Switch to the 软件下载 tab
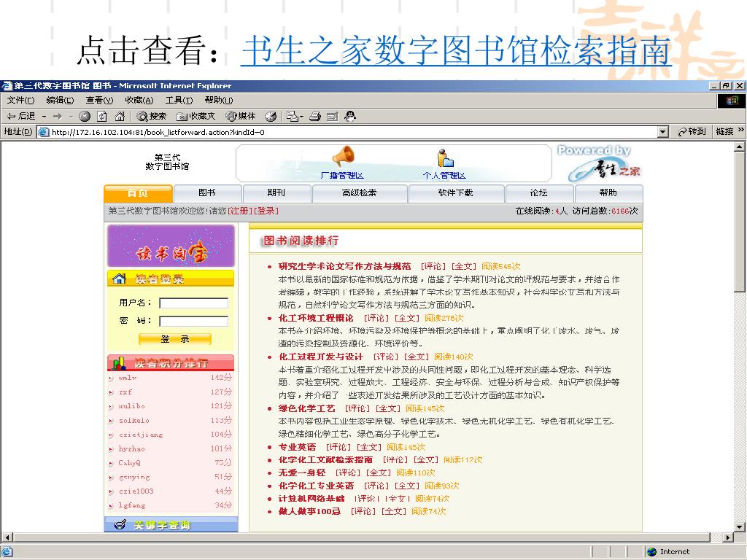The image size is (747, 560). click(455, 193)
